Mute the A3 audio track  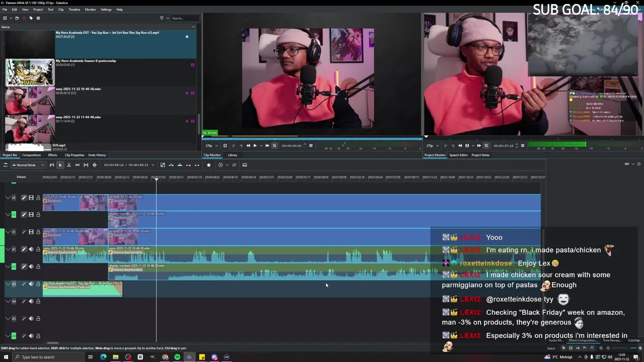[31, 284]
